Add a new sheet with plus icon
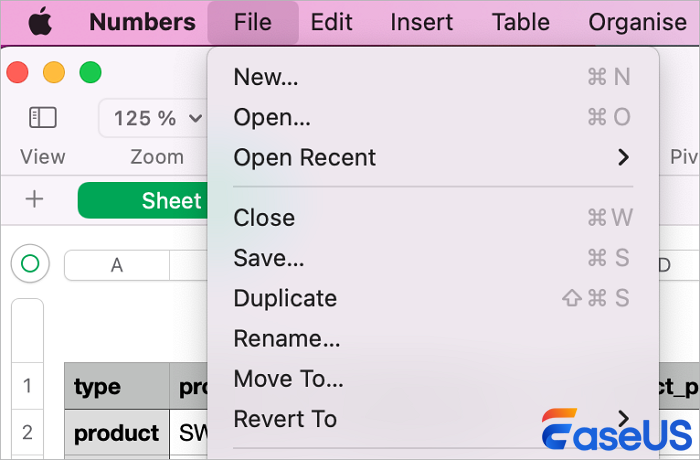 [x=34, y=199]
